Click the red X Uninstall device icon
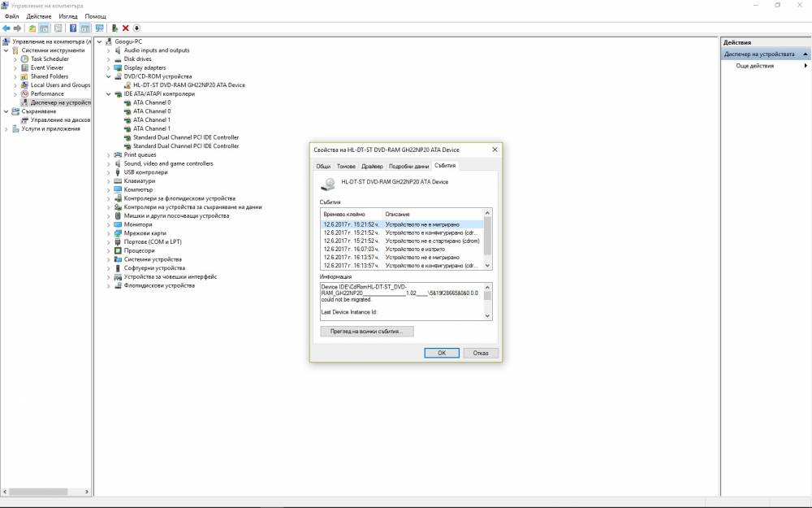The height and width of the screenshot is (508, 812). coord(125,28)
